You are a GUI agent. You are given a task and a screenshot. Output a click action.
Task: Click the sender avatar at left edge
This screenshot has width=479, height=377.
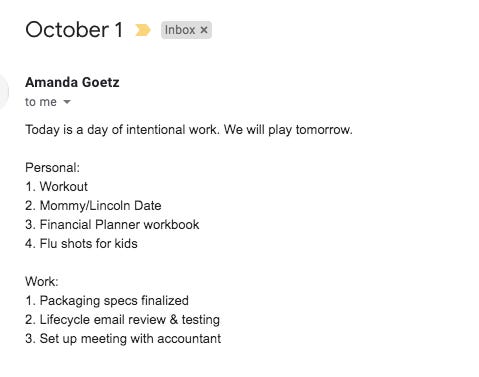(3, 91)
